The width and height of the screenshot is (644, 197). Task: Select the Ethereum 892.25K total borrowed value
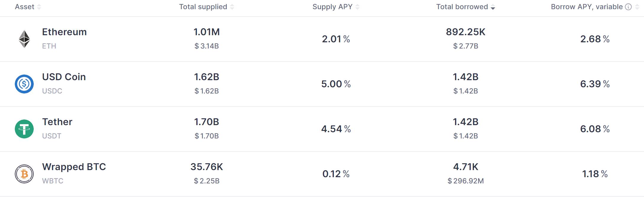pyautogui.click(x=466, y=32)
